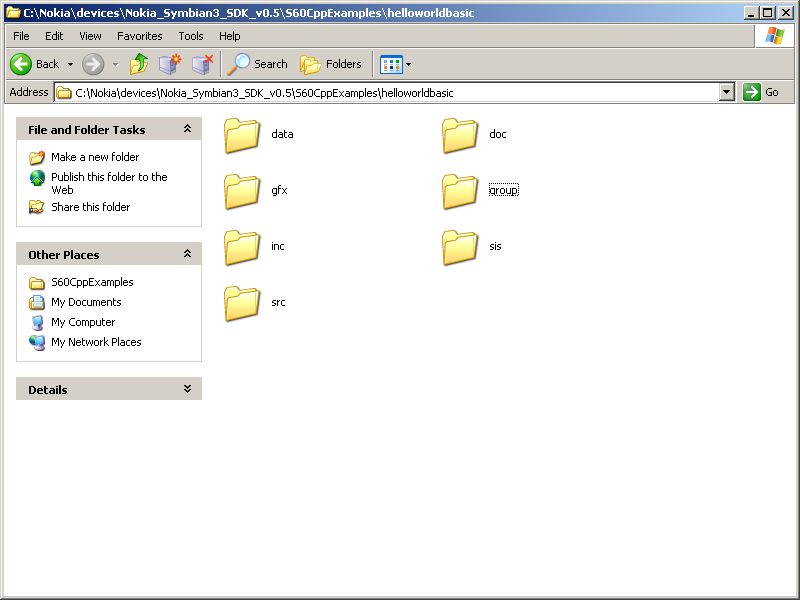
Task: Select the group folder icon
Action: point(460,191)
